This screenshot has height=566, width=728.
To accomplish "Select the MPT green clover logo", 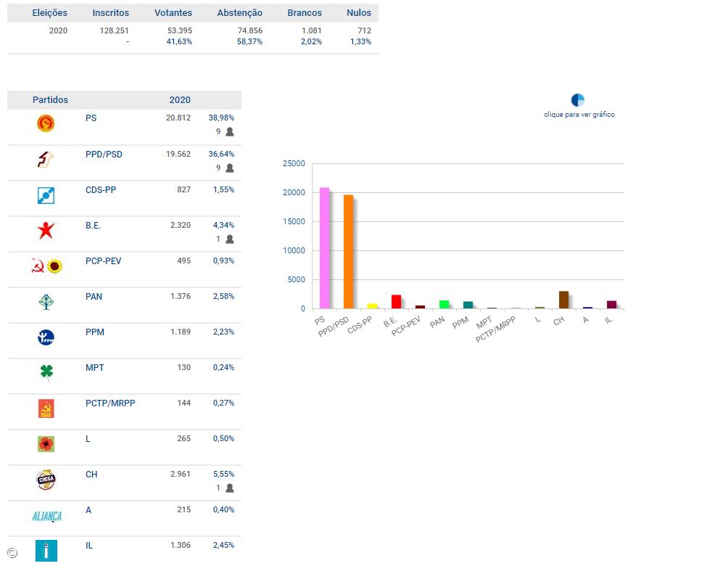I will point(46,373).
